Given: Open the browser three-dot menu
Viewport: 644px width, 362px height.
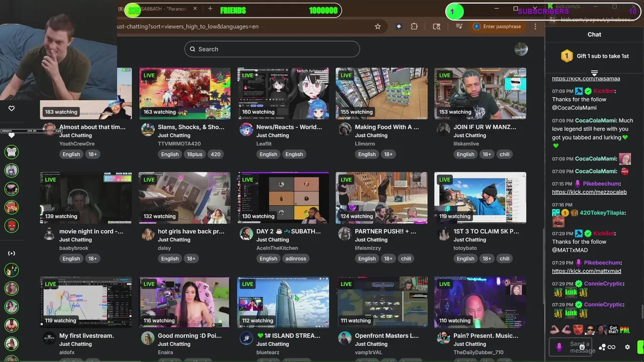Looking at the screenshot, I should pos(535,27).
